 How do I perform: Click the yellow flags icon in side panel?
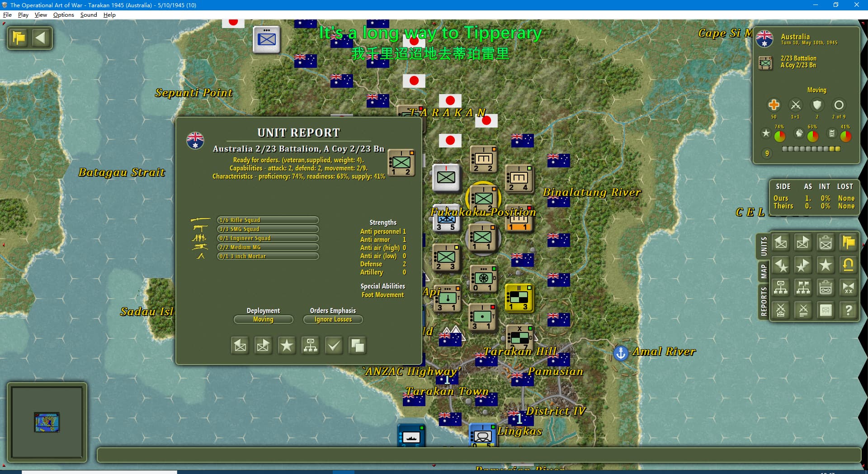(848, 242)
